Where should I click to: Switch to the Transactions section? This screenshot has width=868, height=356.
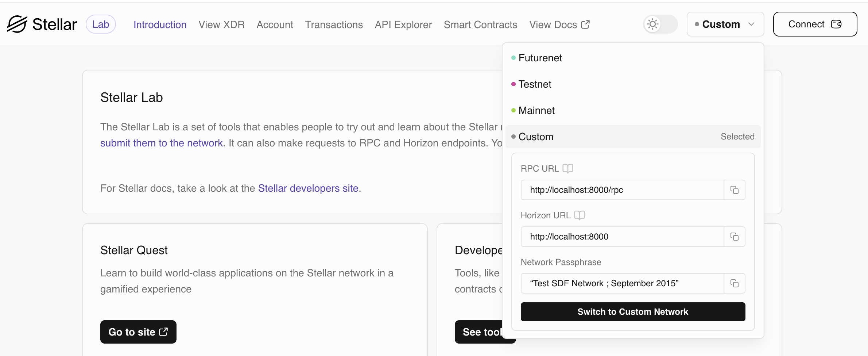point(334,24)
